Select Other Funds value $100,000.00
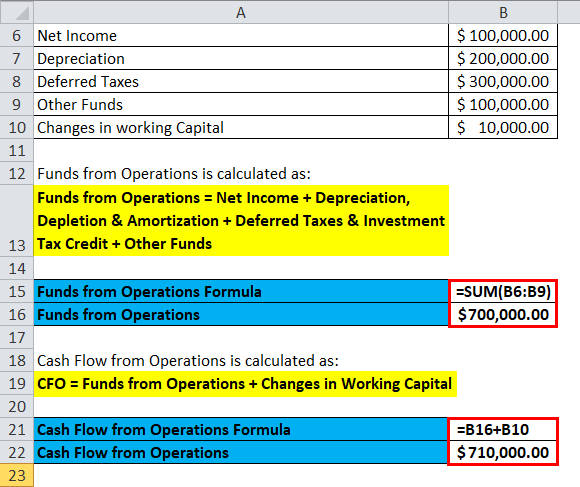580x487 pixels. click(503, 104)
